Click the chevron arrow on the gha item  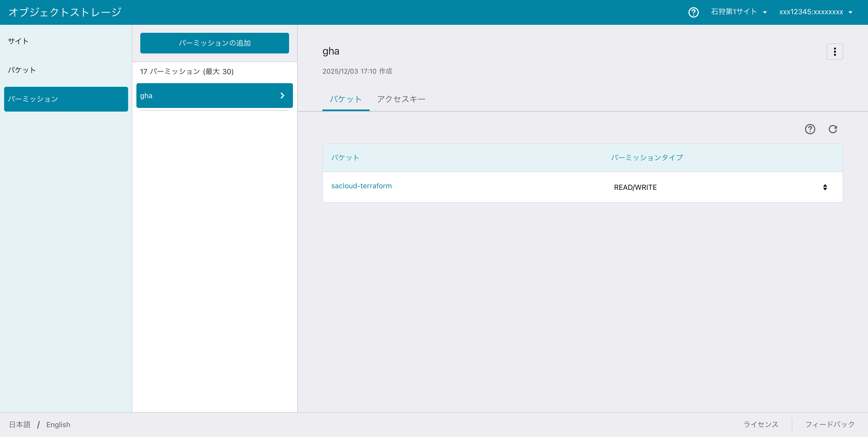click(282, 96)
